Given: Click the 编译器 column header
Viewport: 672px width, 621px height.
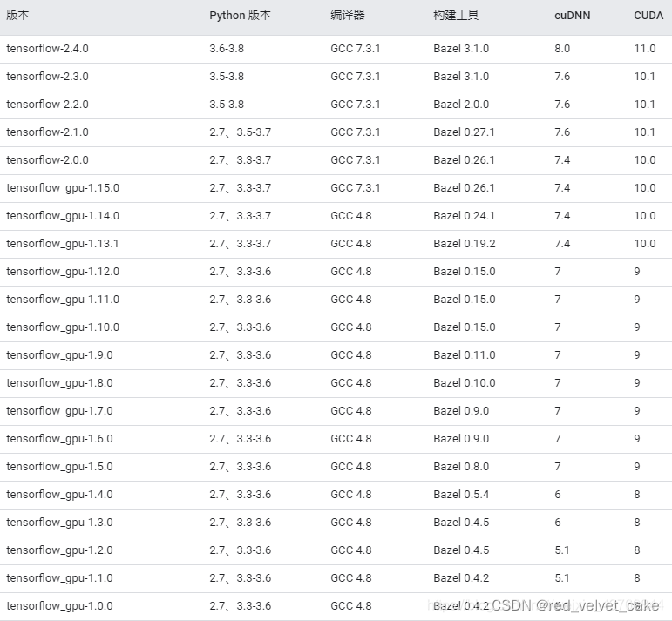Looking at the screenshot, I should tap(348, 16).
